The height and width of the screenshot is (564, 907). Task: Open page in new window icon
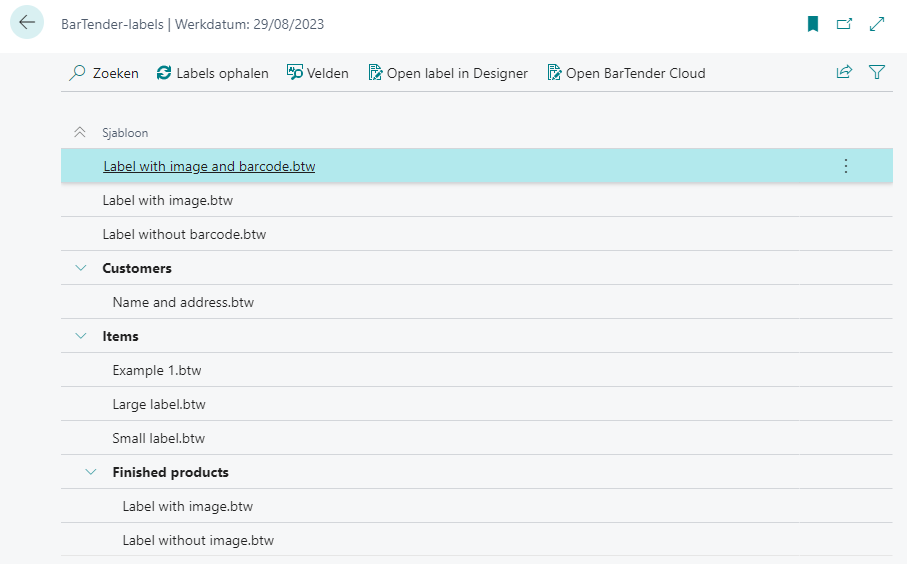point(845,24)
